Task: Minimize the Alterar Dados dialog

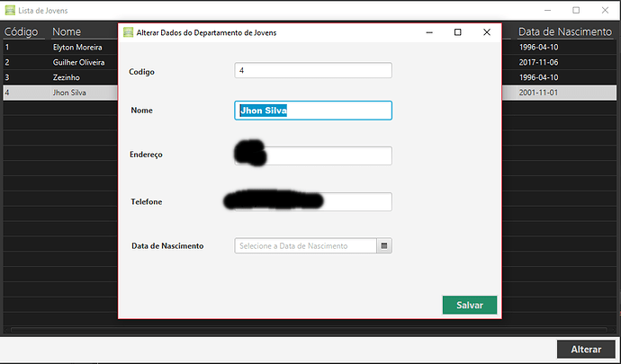Action: click(429, 32)
